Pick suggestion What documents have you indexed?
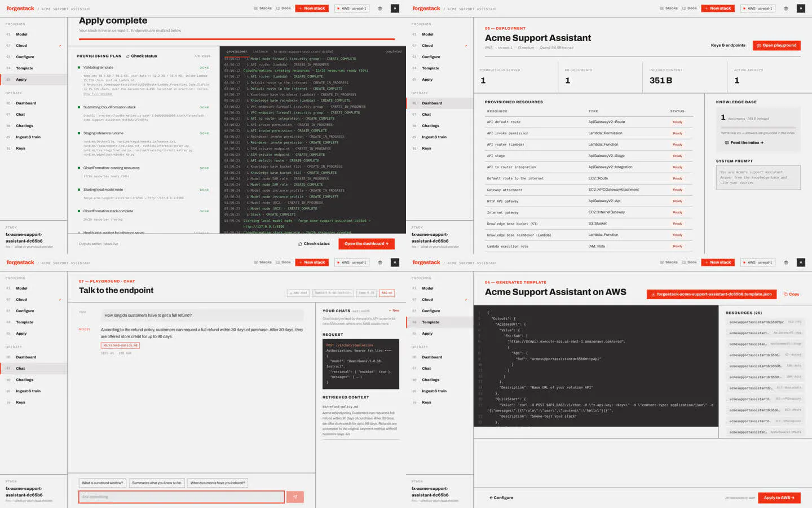 click(x=218, y=483)
